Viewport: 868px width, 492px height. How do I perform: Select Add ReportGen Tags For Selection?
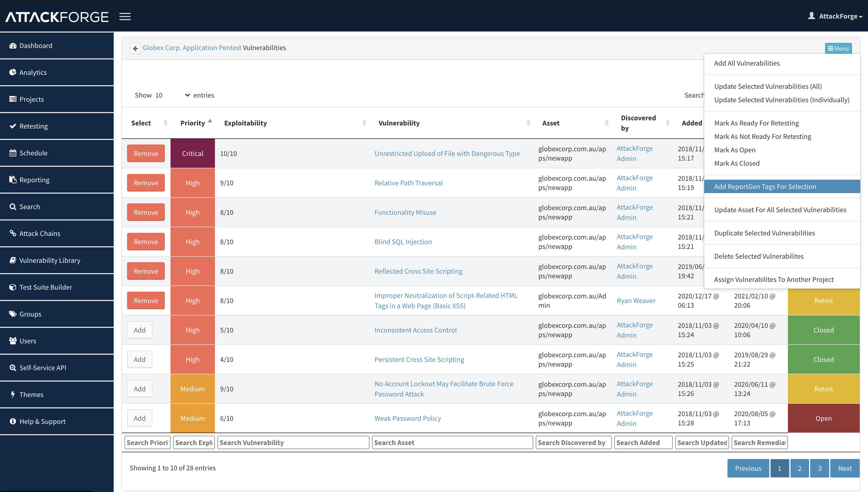765,187
